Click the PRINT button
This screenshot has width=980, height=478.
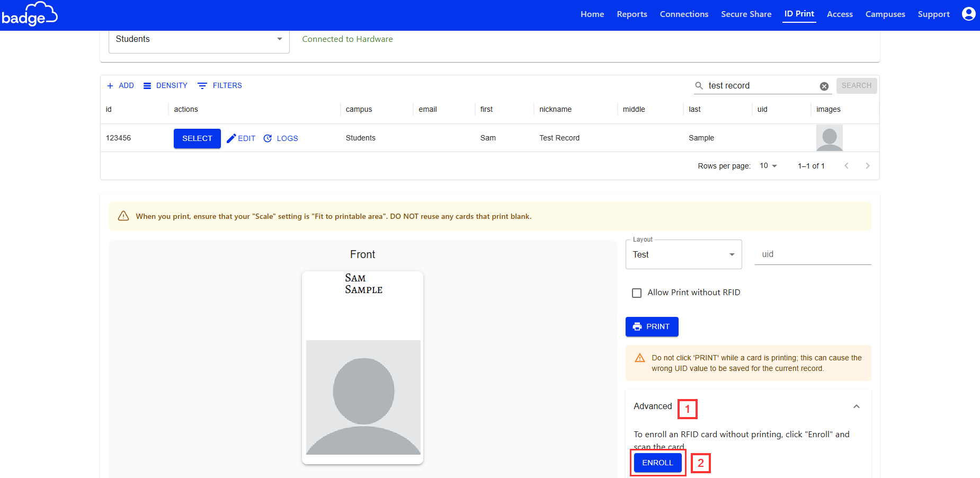(652, 326)
